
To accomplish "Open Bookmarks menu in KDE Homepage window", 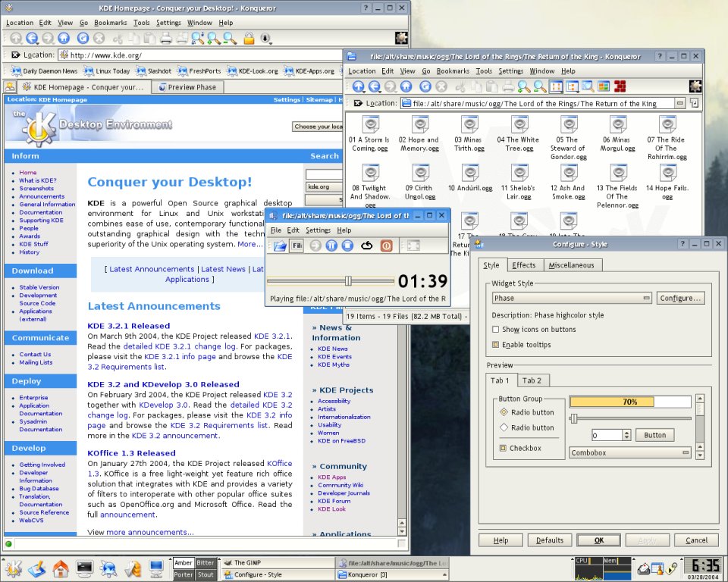I will [111, 22].
